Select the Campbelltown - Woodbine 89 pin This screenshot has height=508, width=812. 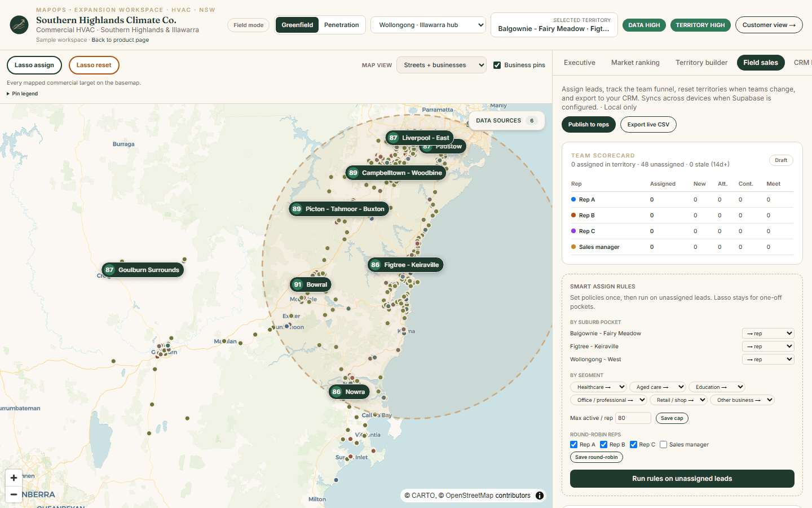pos(396,173)
